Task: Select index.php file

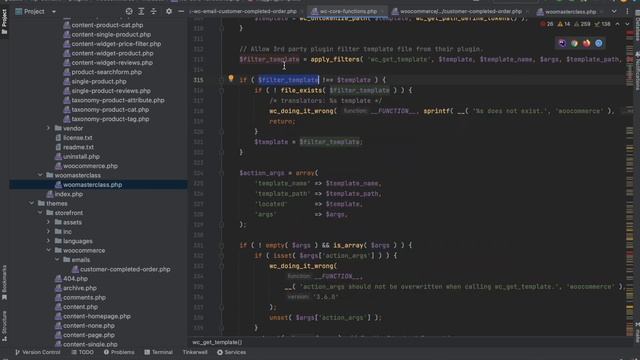Action: click(69, 194)
